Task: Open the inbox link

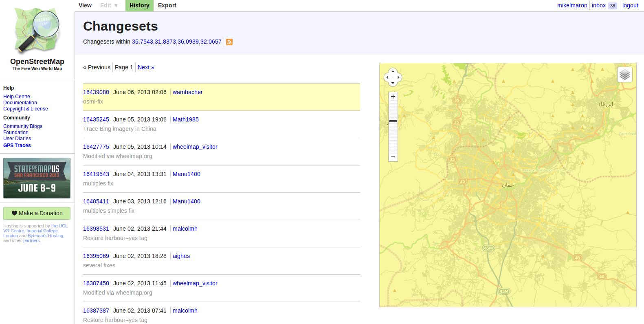Action: (599, 5)
